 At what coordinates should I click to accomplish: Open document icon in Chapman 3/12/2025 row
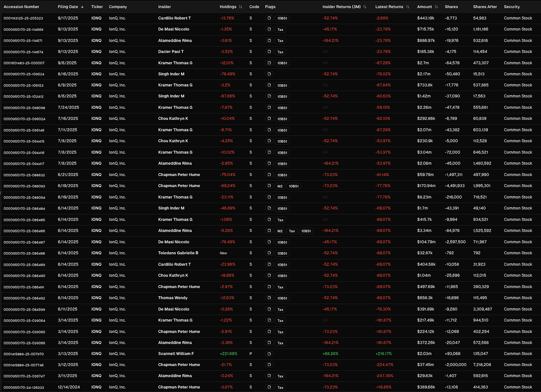[269, 365]
